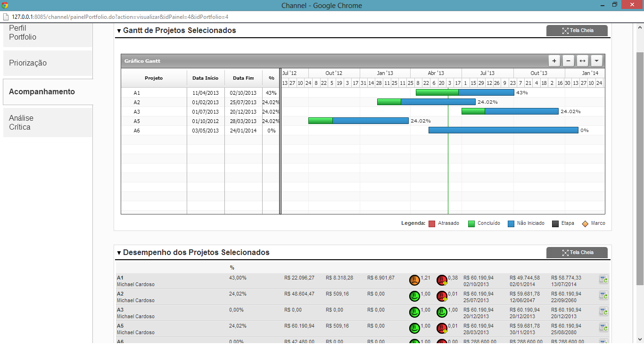Click the first green smiley indicator for A5
The height and width of the screenshot is (362, 644).
pyautogui.click(x=414, y=328)
